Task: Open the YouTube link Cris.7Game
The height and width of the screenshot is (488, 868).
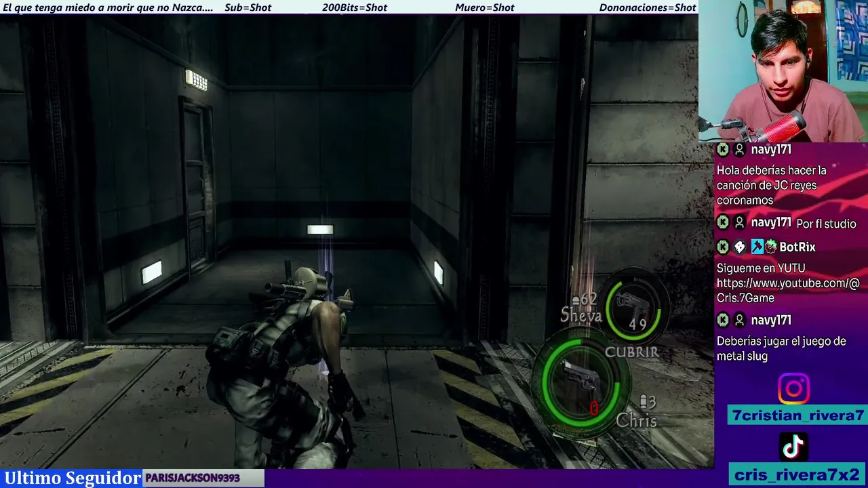Action: 788,290
